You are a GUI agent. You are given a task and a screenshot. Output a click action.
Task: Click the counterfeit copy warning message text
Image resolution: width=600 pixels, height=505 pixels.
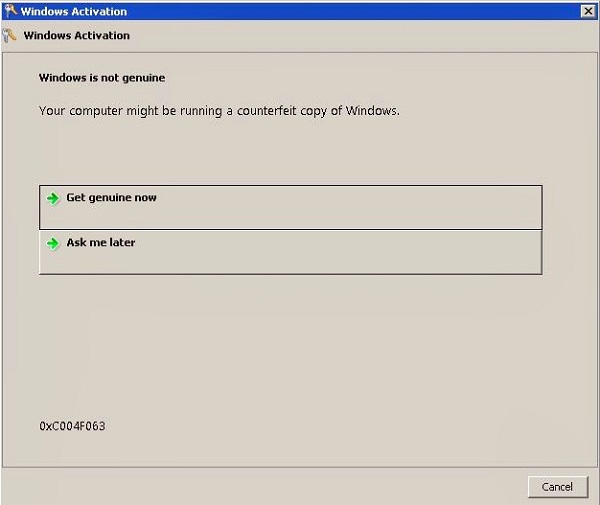[218, 110]
